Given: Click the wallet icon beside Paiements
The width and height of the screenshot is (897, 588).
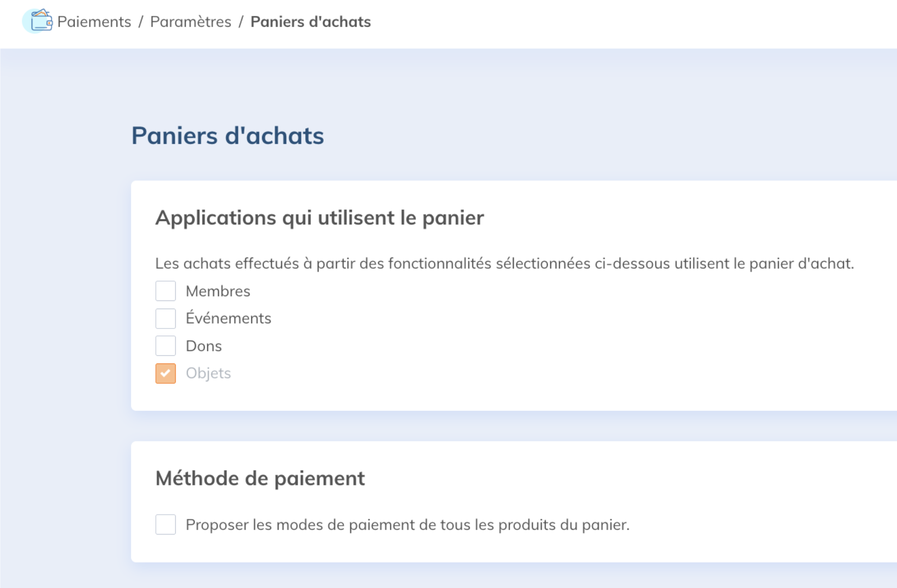Looking at the screenshot, I should point(41,21).
